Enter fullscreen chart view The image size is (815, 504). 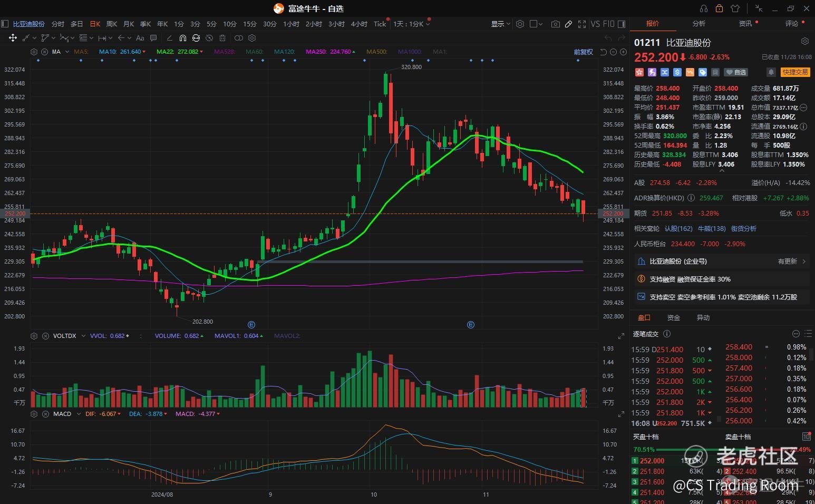click(x=582, y=24)
